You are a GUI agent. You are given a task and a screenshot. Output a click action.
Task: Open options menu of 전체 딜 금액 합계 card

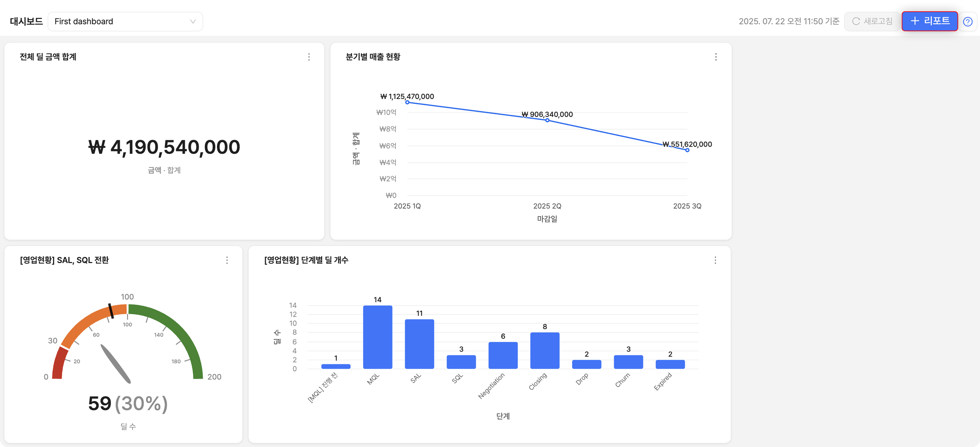309,57
